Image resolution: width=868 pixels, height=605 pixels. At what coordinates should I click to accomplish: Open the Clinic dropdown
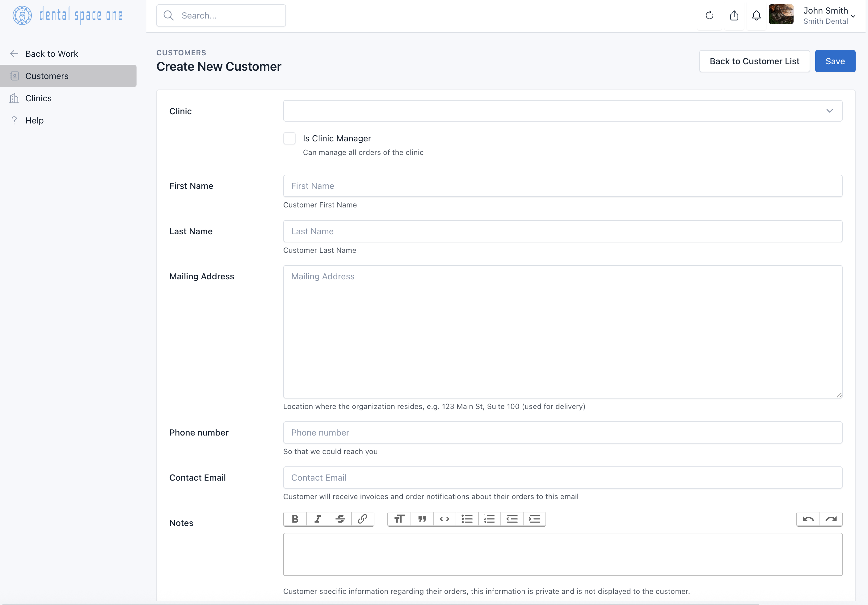562,111
